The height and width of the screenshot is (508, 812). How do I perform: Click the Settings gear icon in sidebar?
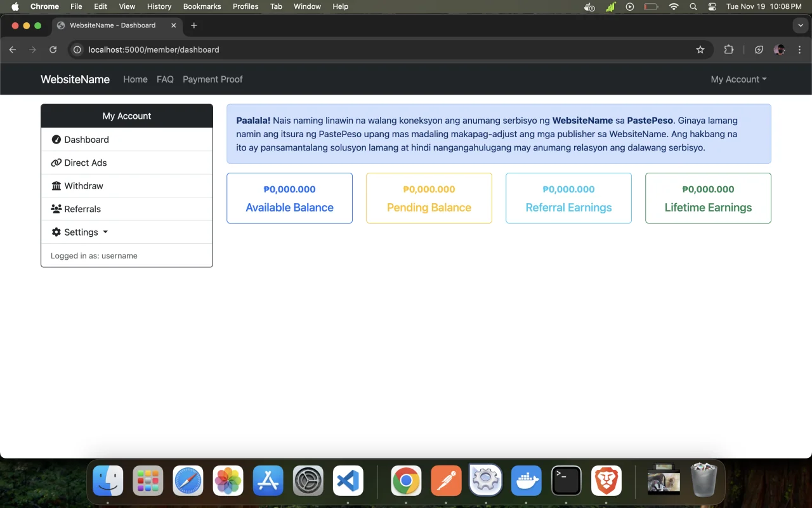(x=56, y=232)
